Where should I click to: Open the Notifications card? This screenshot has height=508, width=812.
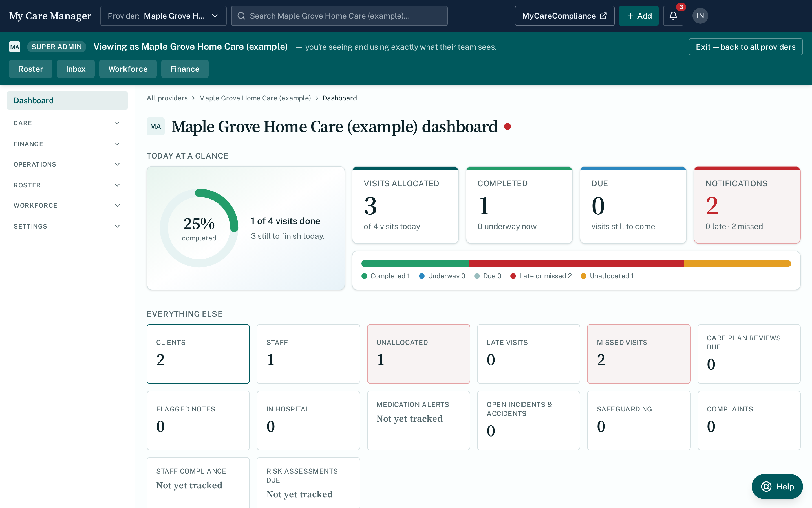point(747,205)
